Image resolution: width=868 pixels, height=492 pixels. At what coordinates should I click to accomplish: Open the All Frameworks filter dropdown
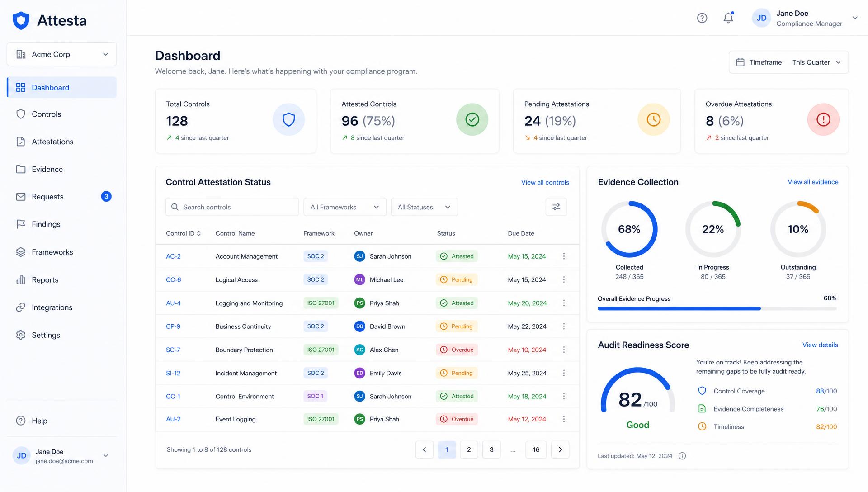344,207
